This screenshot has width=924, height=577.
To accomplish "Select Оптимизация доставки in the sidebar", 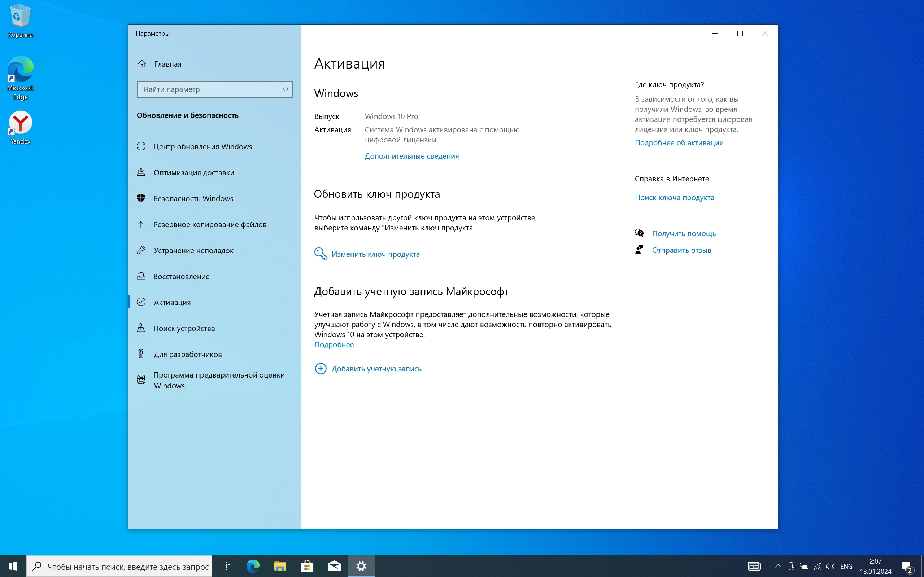I will [193, 172].
